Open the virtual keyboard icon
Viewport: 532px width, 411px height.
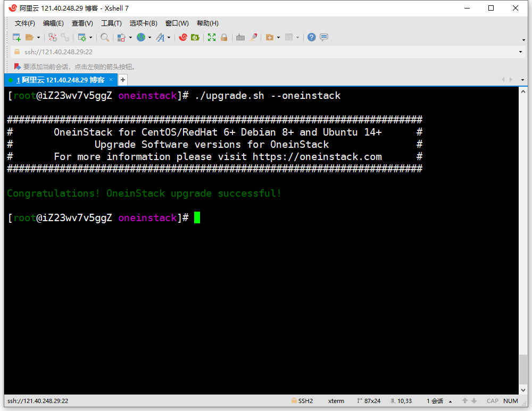tap(240, 37)
